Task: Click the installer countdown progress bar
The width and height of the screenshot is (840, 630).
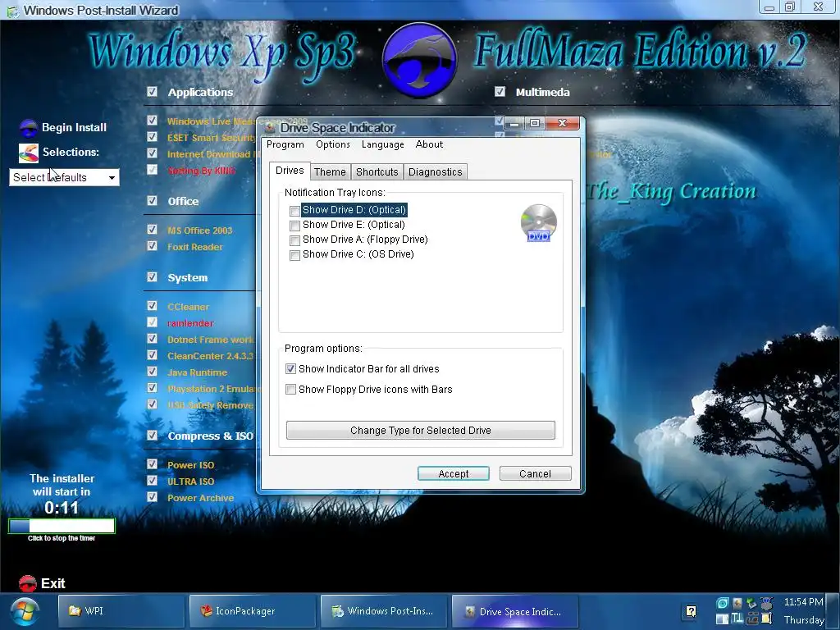Action: point(62,526)
